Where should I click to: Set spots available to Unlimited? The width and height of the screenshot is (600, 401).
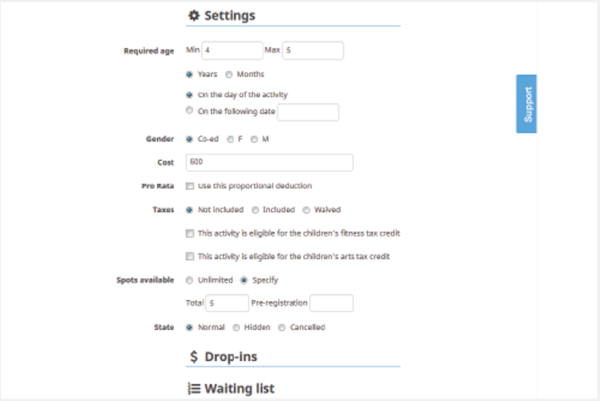click(x=190, y=280)
